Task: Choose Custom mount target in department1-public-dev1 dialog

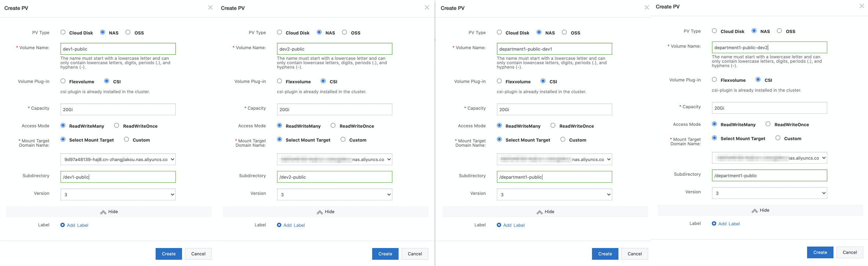Action: click(x=563, y=139)
